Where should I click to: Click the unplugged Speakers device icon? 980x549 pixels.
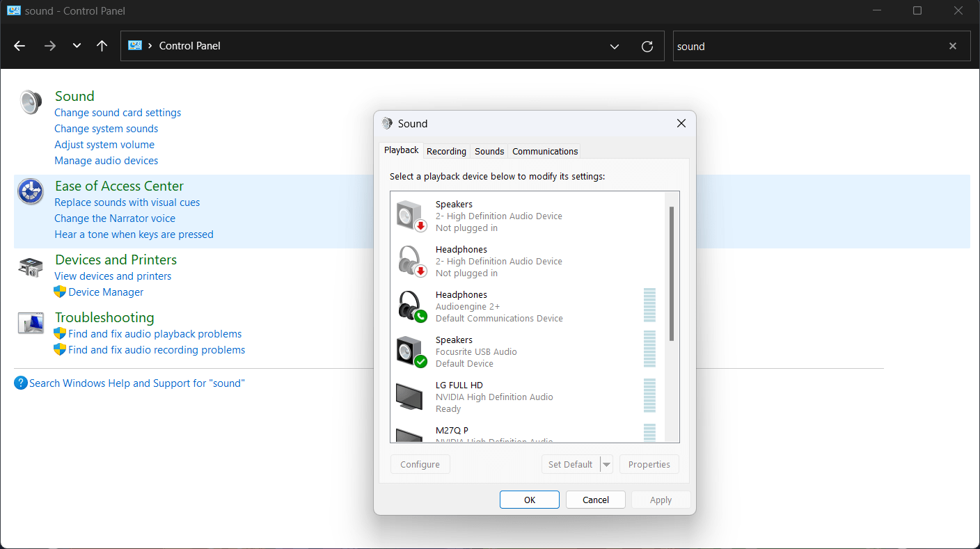(x=411, y=216)
